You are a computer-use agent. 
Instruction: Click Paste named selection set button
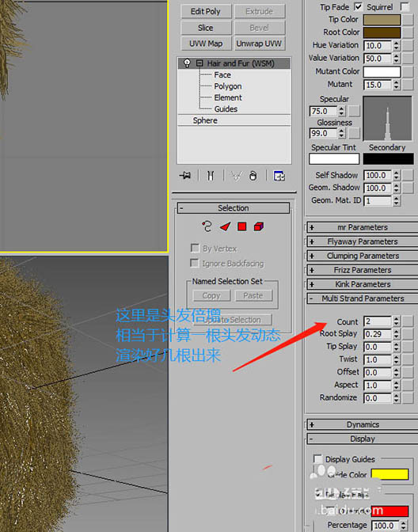pyautogui.click(x=253, y=295)
